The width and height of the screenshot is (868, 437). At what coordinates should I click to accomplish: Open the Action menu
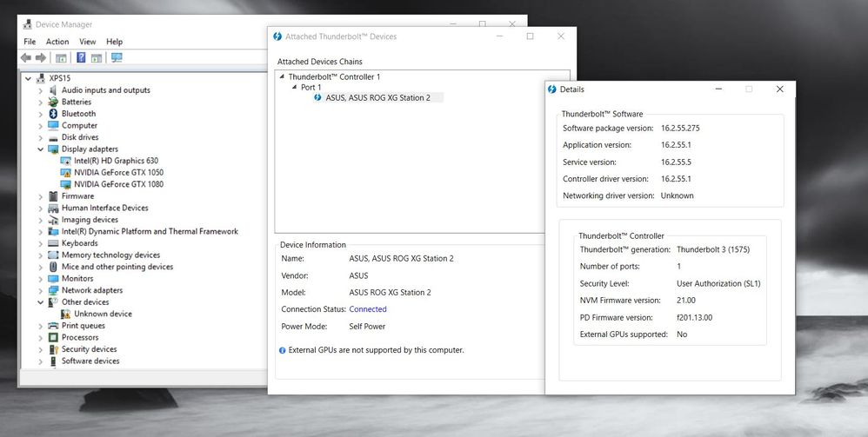click(x=57, y=42)
